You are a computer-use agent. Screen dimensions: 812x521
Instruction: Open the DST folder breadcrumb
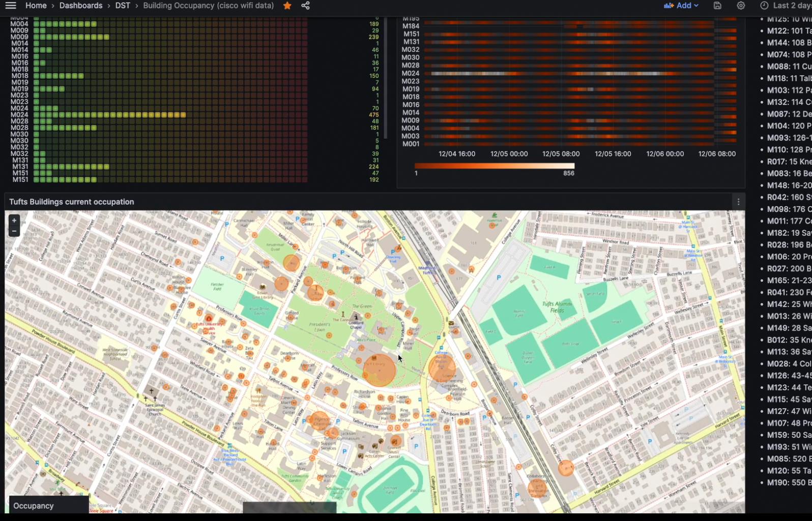pyautogui.click(x=123, y=6)
